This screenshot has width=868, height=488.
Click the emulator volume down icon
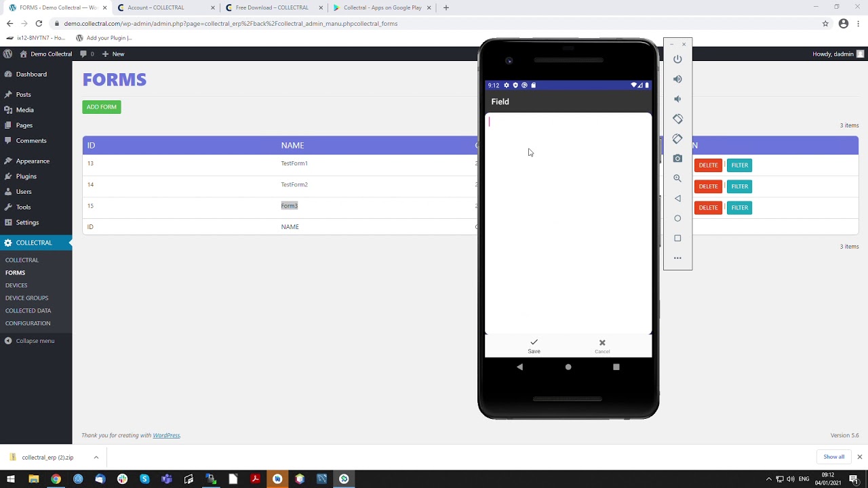677,99
